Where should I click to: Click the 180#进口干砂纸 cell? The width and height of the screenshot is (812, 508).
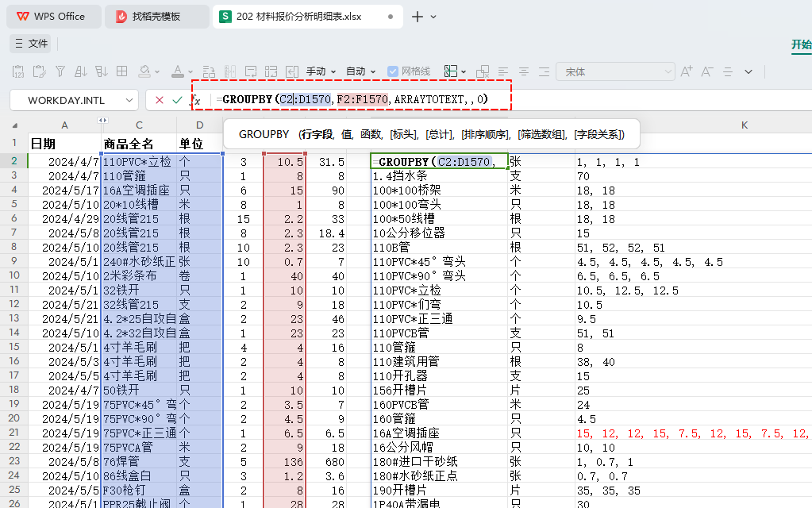(439, 461)
